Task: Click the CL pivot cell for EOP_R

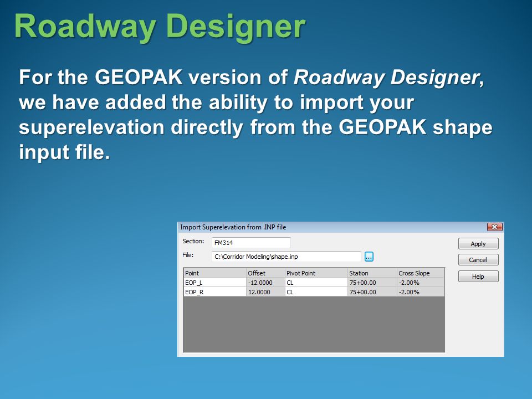Action: point(316,292)
